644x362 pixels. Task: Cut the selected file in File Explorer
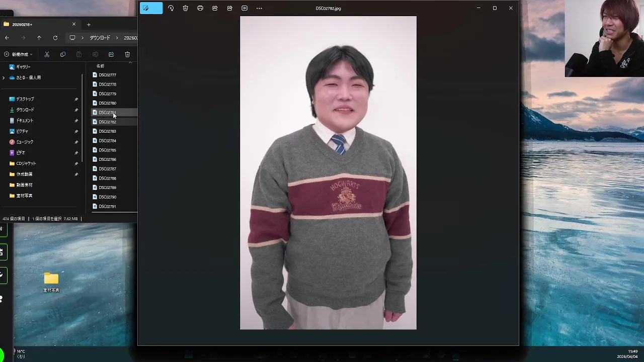click(x=47, y=54)
